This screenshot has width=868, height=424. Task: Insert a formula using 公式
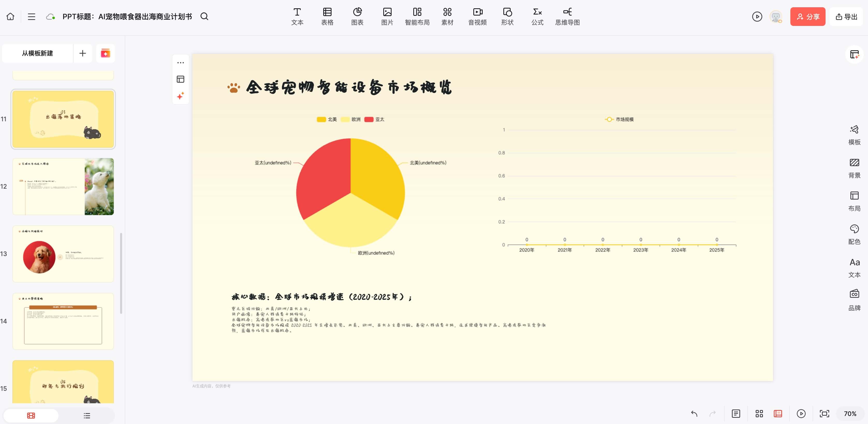[537, 16]
